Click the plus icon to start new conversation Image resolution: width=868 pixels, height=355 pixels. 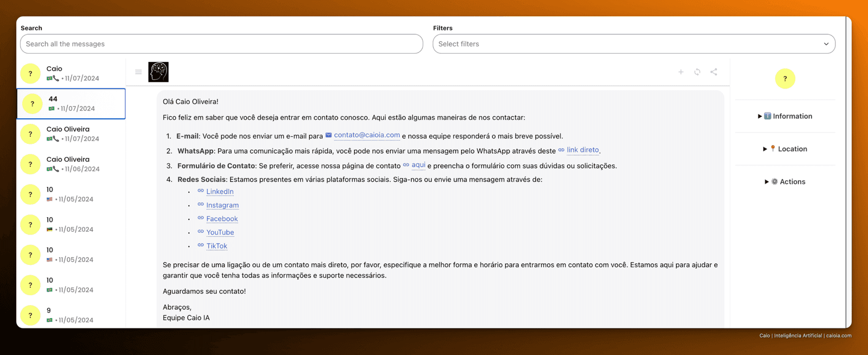[x=681, y=72]
